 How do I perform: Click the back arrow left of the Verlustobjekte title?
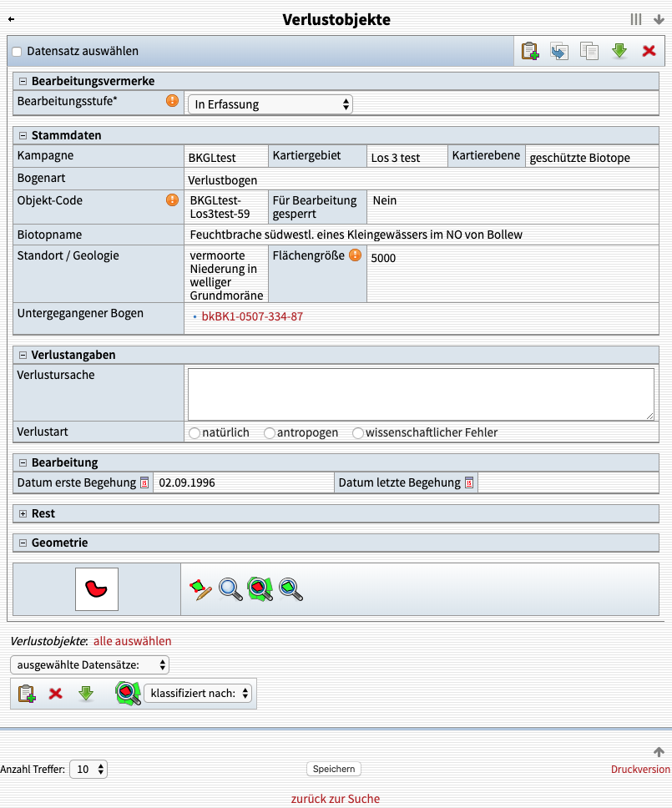11,19
